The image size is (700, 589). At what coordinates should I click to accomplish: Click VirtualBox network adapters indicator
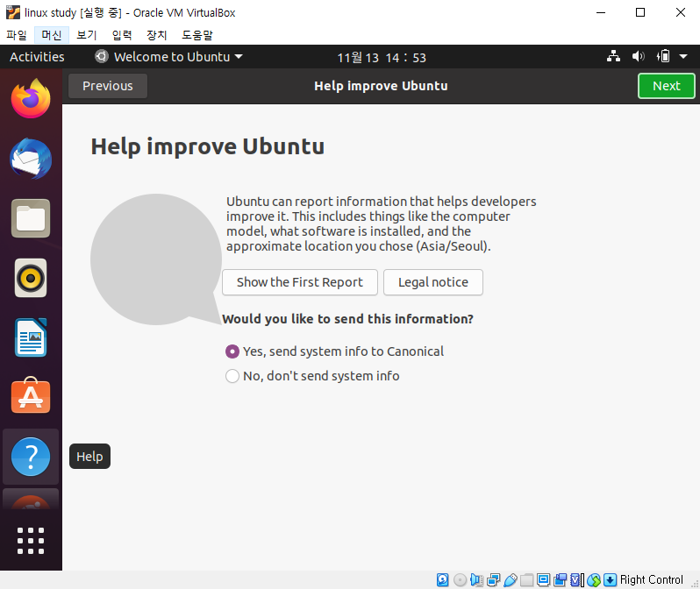[493, 579]
